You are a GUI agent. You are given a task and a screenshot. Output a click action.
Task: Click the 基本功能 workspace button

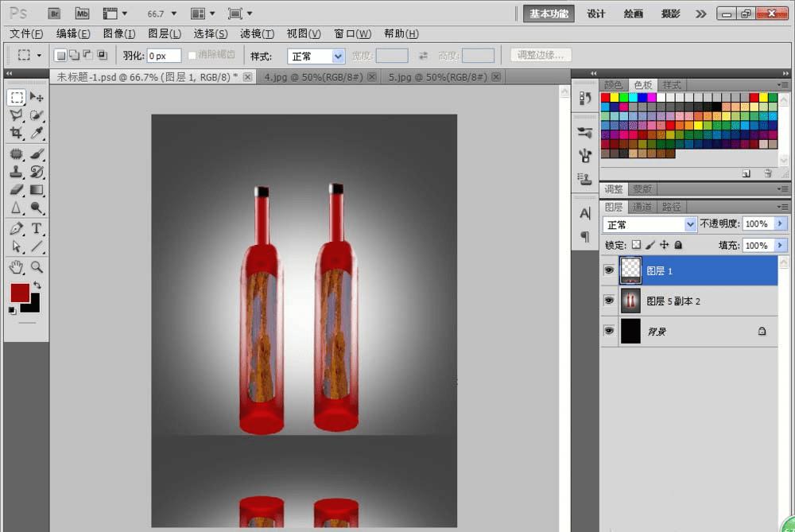coord(549,14)
